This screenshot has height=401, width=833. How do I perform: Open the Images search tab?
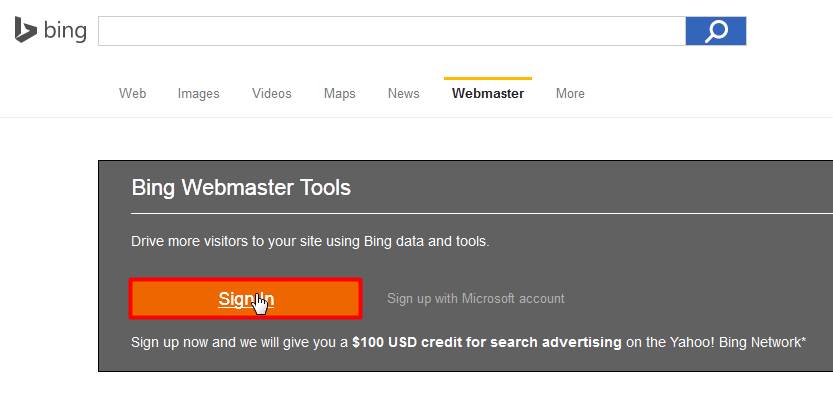tap(198, 94)
